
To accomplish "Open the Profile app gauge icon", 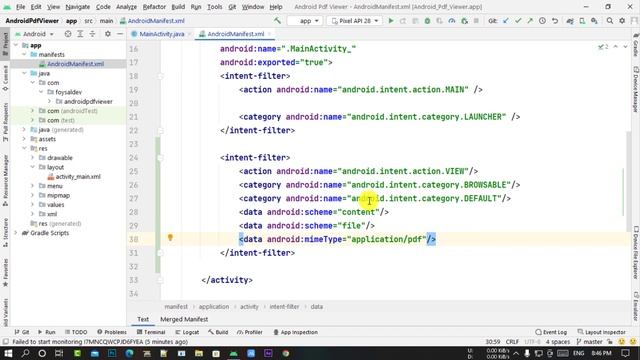I will point(452,21).
